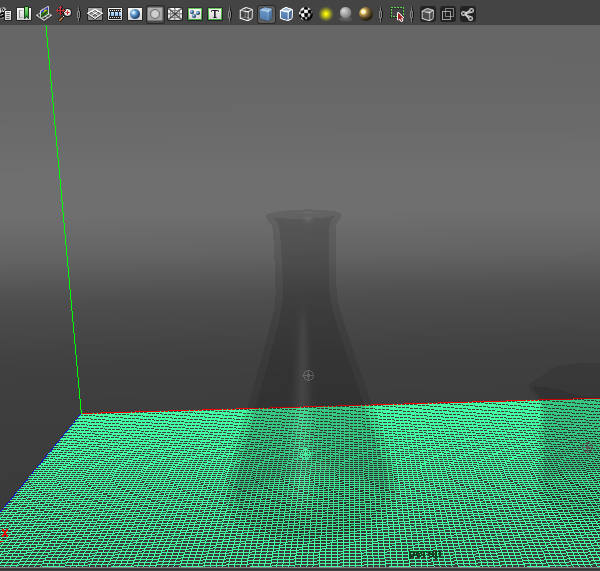The height and width of the screenshot is (571, 600).
Task: Click the 2D pan/zoom magnifier icon
Action: click(65, 14)
